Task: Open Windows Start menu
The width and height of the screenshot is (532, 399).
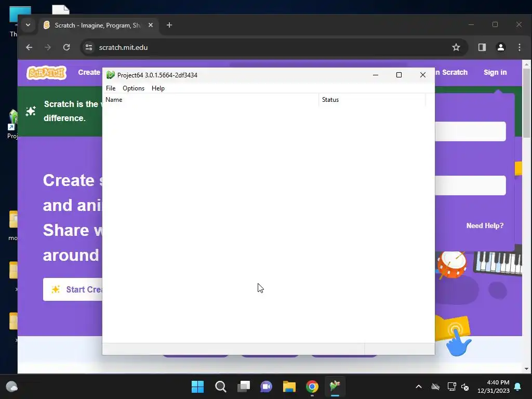Action: tap(198, 387)
